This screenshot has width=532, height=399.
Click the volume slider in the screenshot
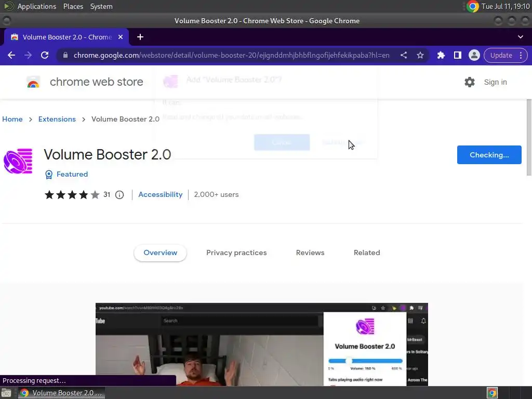tap(365, 361)
